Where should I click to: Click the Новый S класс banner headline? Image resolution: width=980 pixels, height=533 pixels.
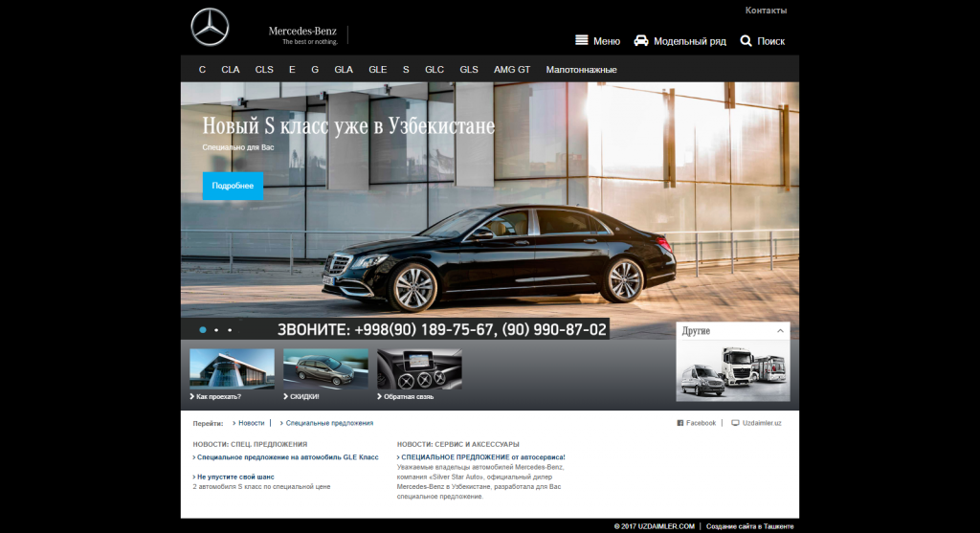click(348, 125)
